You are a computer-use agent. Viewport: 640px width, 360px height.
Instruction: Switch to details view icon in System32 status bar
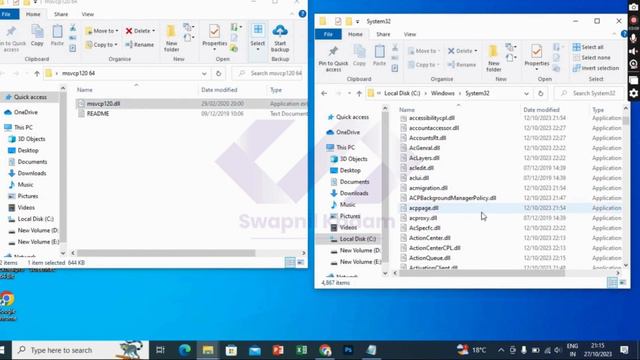(x=612, y=282)
